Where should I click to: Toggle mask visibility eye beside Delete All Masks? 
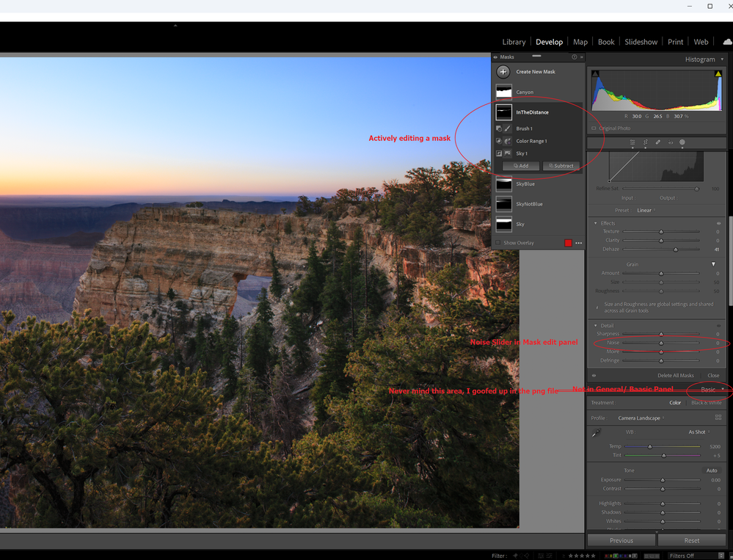coord(594,375)
